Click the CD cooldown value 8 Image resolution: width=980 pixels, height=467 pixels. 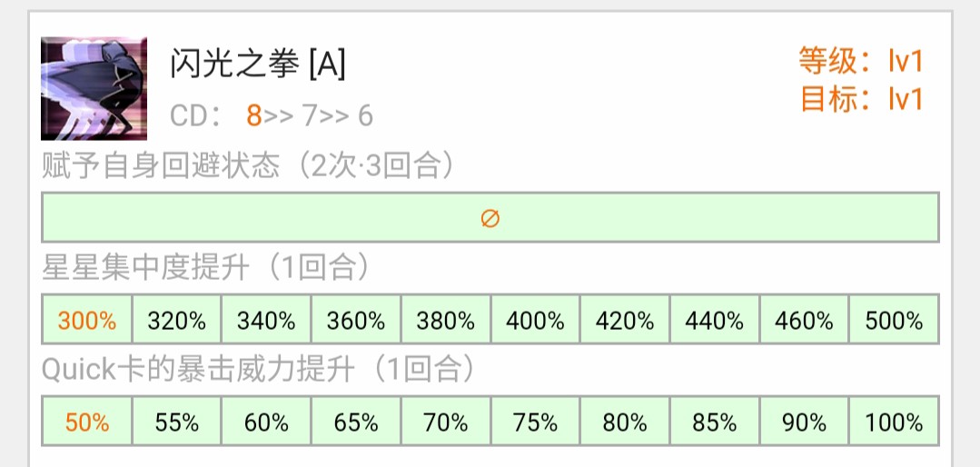(x=253, y=116)
